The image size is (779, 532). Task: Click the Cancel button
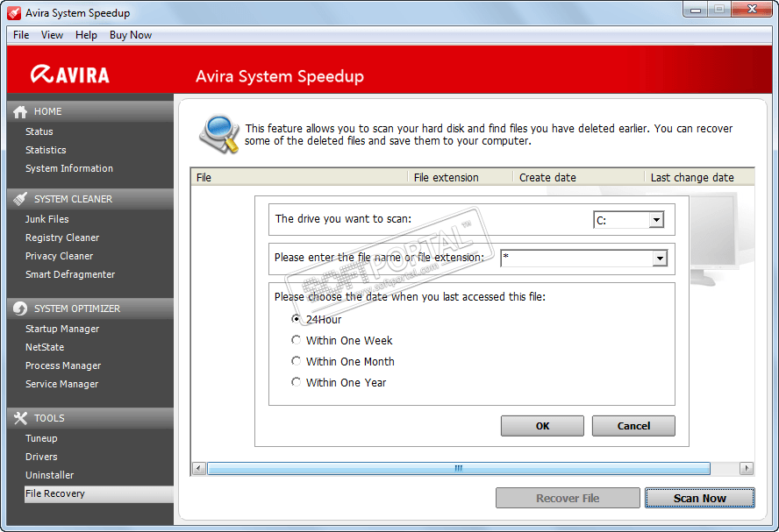click(x=633, y=426)
